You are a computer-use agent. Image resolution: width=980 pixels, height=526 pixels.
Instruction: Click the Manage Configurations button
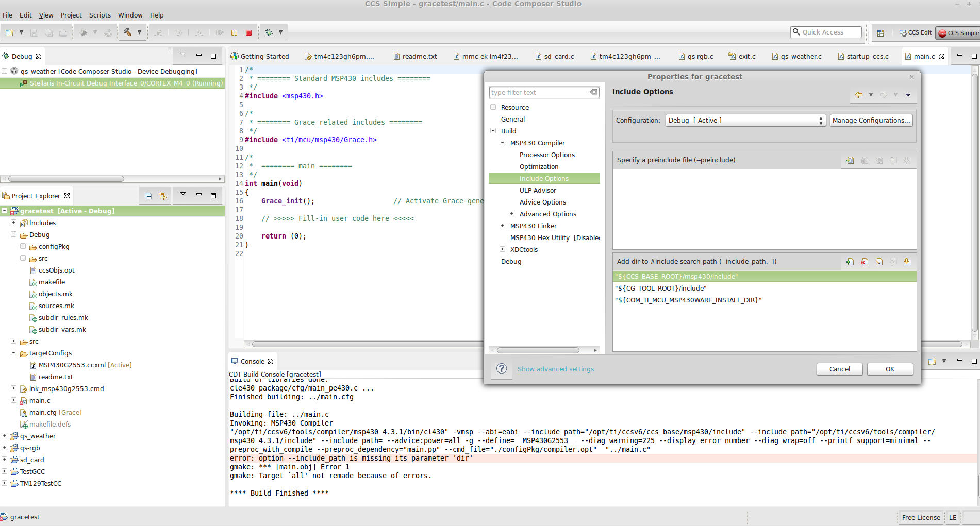point(871,120)
